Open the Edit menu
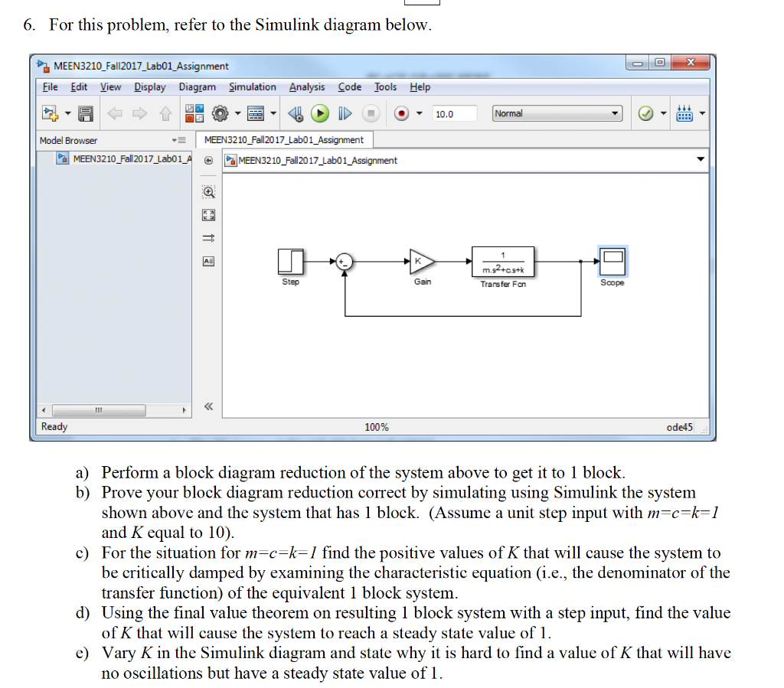 [79, 87]
